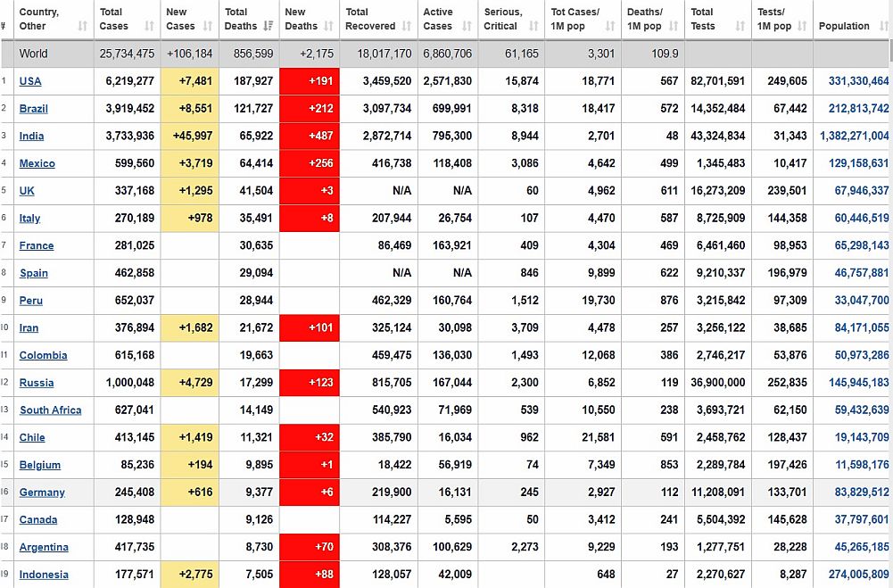
Task: Sort by Total Recovered column icon
Action: (x=407, y=26)
